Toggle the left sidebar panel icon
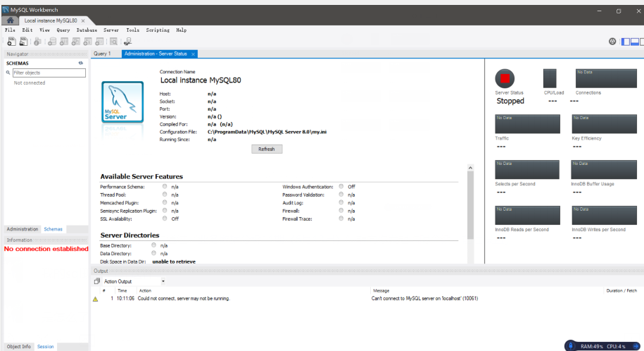Image resolution: width=644 pixels, height=351 pixels. pyautogui.click(x=626, y=42)
